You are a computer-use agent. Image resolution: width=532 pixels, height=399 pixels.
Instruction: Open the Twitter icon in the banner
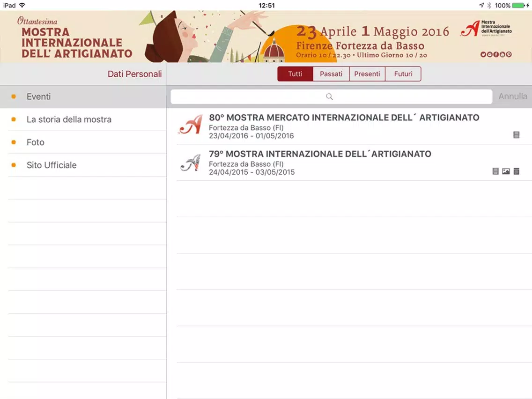click(x=483, y=54)
